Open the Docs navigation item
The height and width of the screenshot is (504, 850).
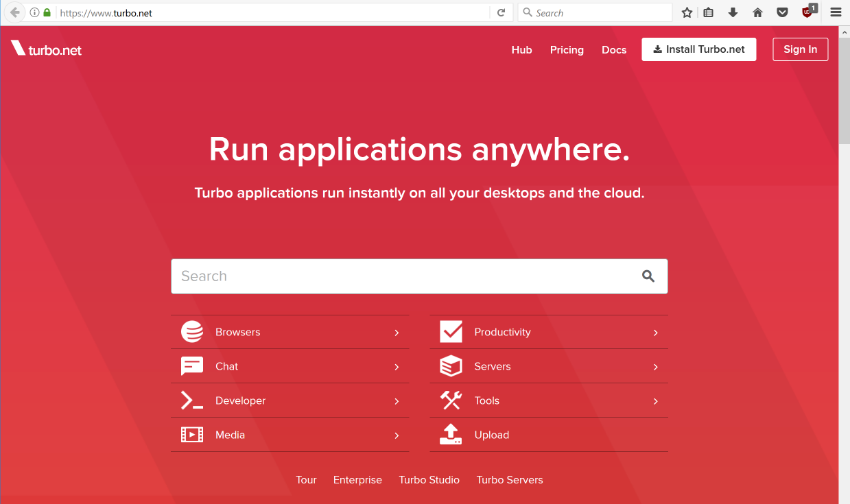point(614,49)
